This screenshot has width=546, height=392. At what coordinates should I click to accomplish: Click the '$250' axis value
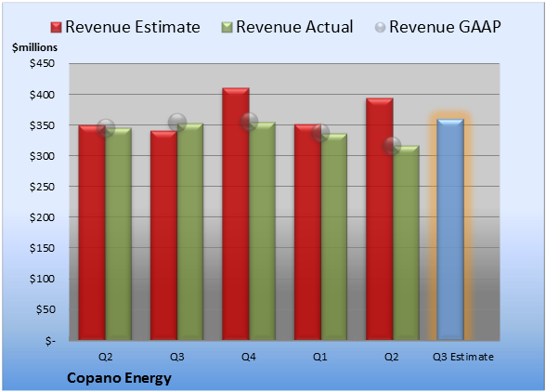tap(42, 187)
